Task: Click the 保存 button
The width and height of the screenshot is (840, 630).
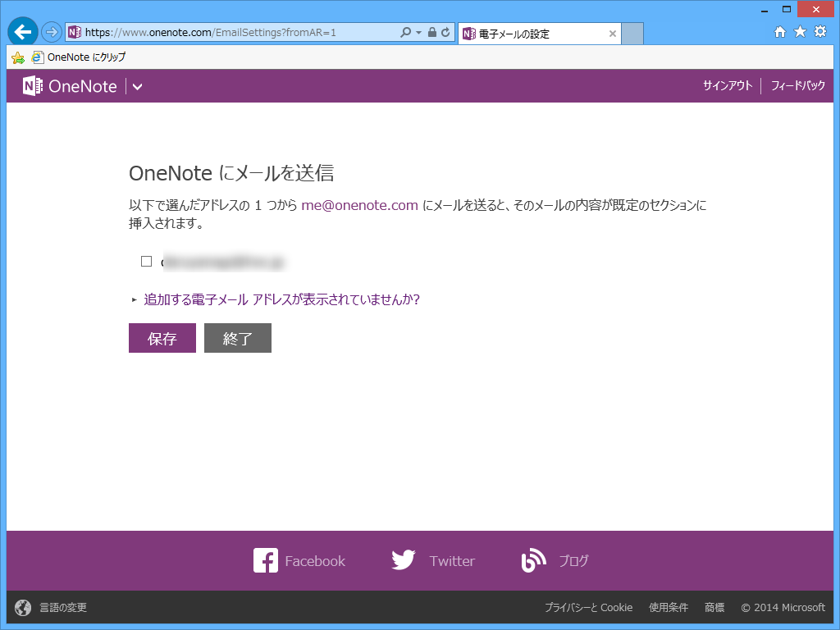Action: 162,337
